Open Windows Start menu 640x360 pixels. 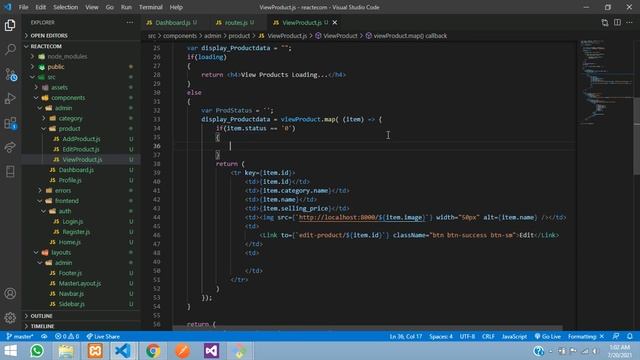[10, 351]
